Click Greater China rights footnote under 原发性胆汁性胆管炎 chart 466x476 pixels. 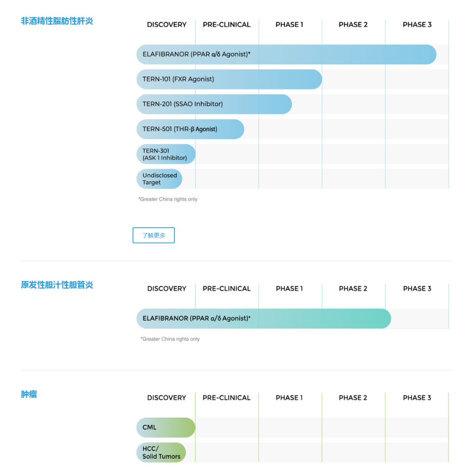pos(170,339)
